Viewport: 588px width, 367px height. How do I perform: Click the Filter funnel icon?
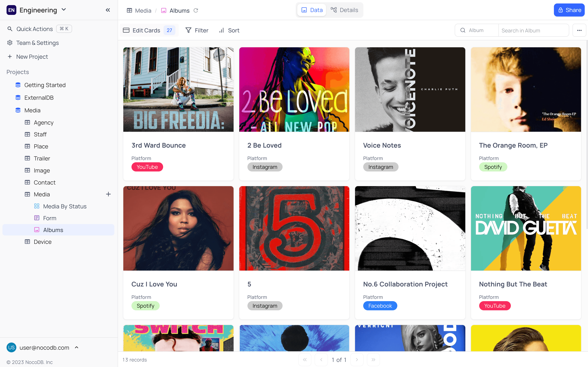click(x=188, y=30)
